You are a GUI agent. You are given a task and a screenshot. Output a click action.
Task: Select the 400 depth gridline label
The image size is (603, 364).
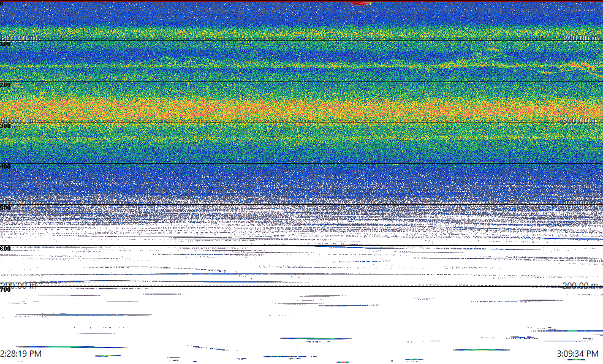click(6, 167)
